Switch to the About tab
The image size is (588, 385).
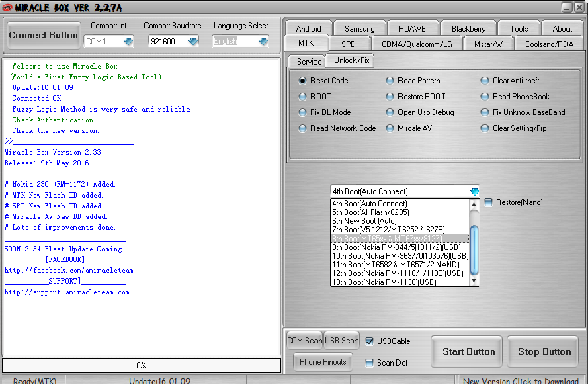(x=562, y=28)
